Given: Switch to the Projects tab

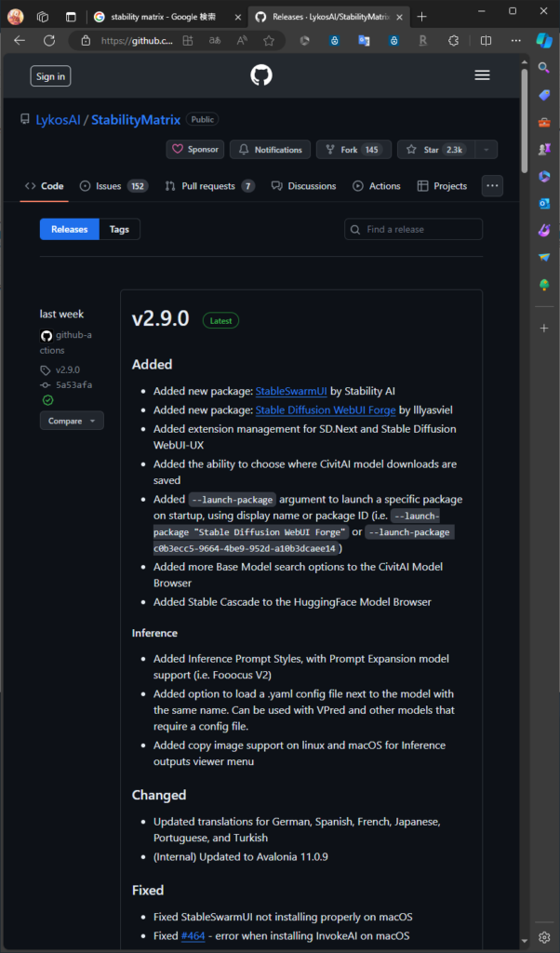Looking at the screenshot, I should click(442, 186).
